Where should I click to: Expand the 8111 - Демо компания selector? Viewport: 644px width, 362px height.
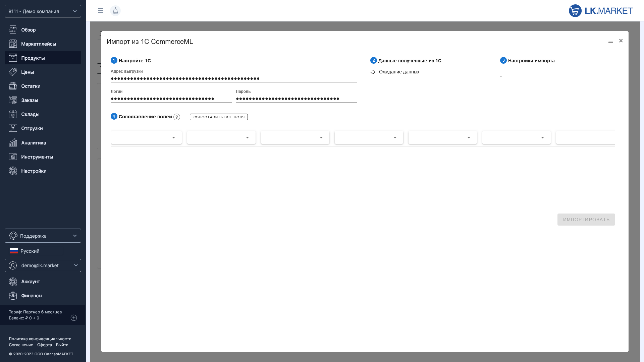pyautogui.click(x=43, y=11)
